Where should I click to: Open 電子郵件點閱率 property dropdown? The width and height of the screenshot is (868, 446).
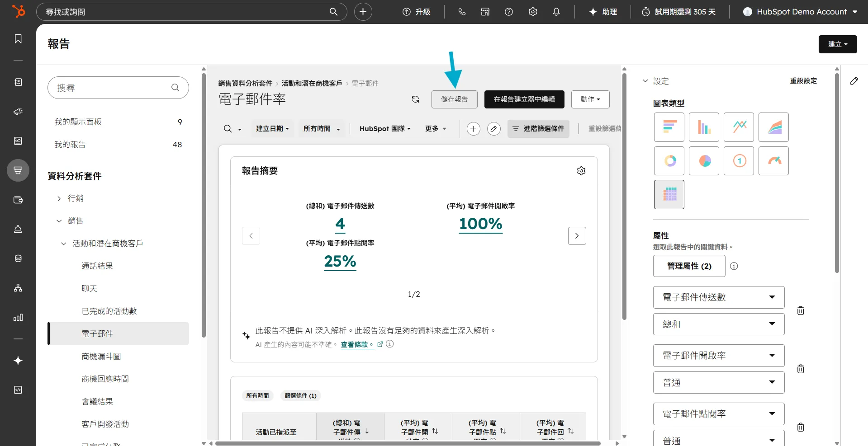pyautogui.click(x=719, y=414)
